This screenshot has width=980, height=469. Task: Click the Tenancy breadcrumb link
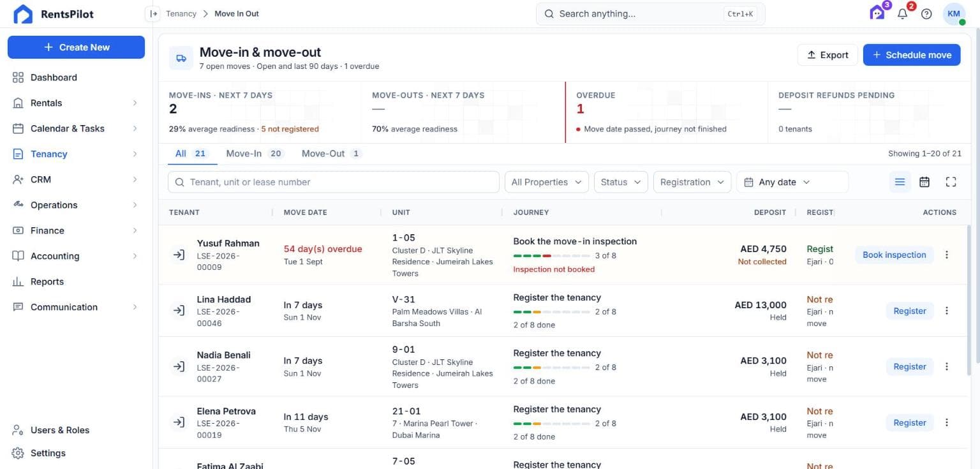tap(181, 13)
